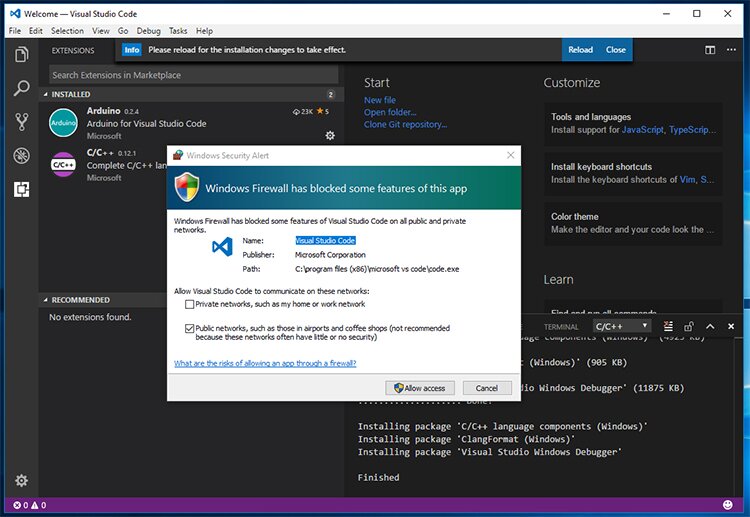
Task: Select the highlighted Visual Studio Code name field
Action: [325, 241]
